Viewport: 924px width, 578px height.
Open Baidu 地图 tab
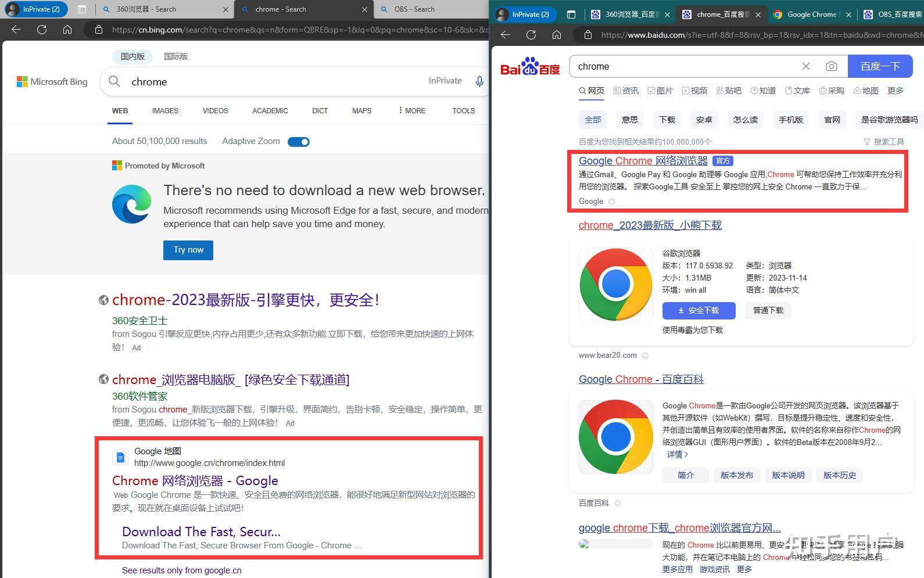(x=866, y=91)
